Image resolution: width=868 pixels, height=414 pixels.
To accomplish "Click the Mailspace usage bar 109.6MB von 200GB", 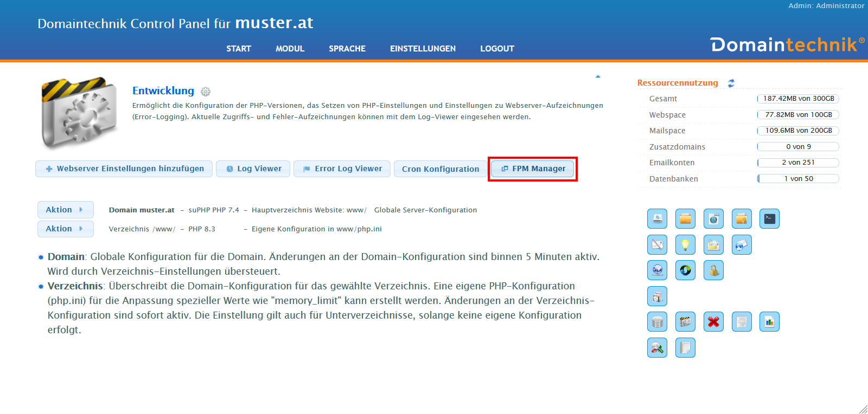I will click(x=798, y=131).
